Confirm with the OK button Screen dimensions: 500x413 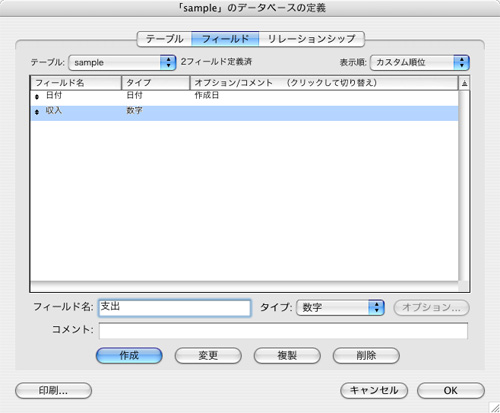click(x=451, y=391)
